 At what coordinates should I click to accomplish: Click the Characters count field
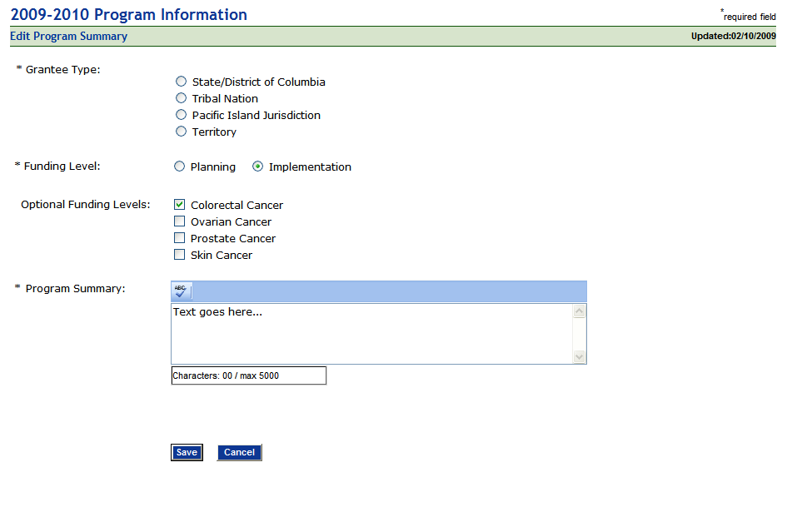(x=248, y=375)
